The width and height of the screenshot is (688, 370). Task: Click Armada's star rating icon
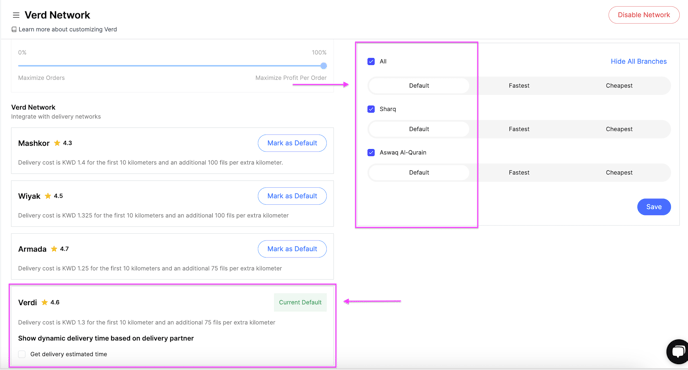coord(54,249)
